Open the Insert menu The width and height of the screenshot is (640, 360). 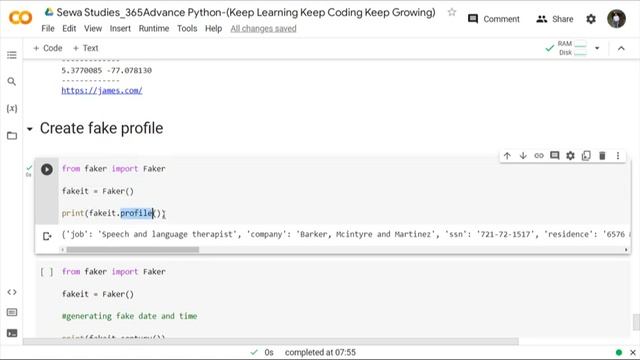[x=120, y=29]
